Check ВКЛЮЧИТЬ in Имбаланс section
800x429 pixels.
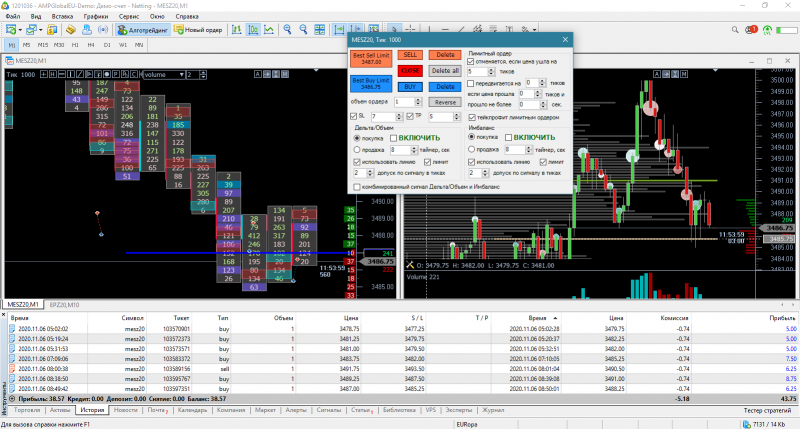point(509,138)
